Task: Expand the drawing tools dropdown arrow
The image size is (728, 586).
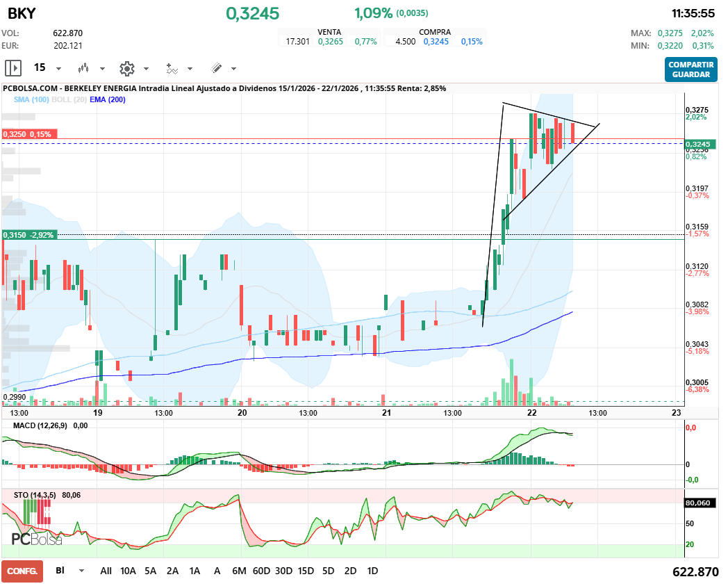Action: 233,69
